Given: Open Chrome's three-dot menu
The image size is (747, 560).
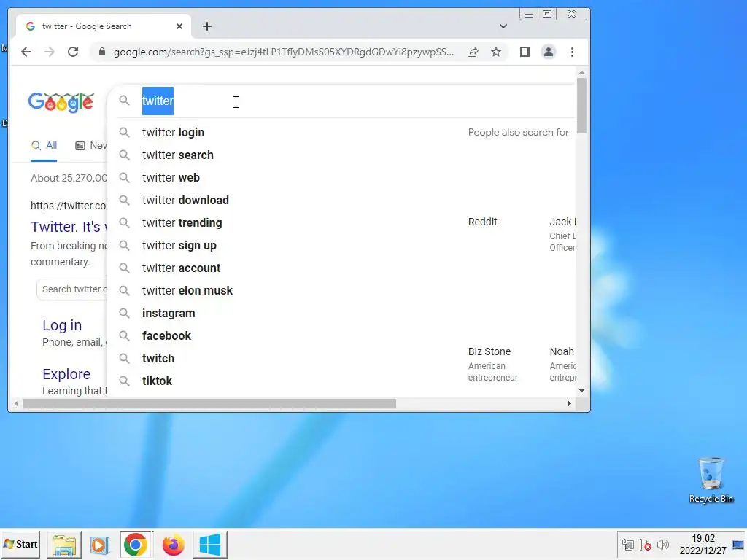Looking at the screenshot, I should 572,52.
